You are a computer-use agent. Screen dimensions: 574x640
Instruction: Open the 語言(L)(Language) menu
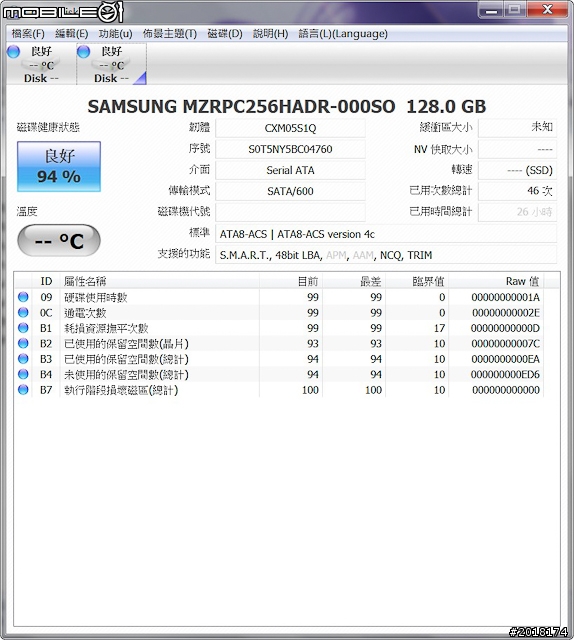click(343, 33)
